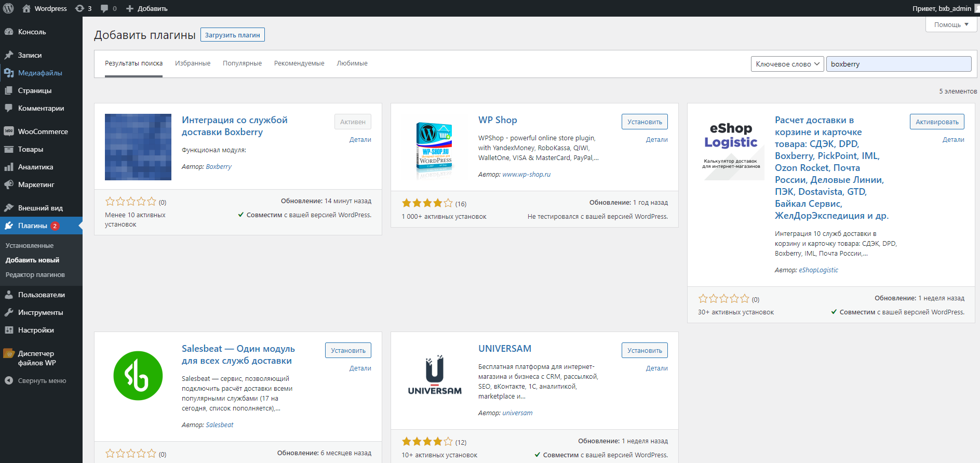Open the updates icon showing 3

(x=79, y=8)
